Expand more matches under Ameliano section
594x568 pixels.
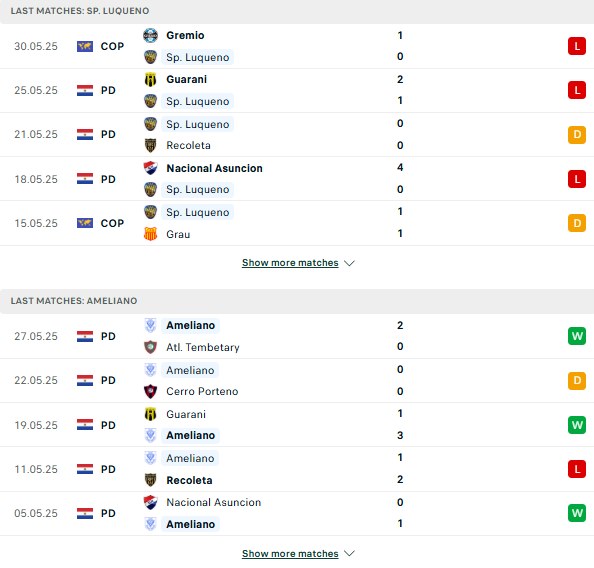pos(290,554)
